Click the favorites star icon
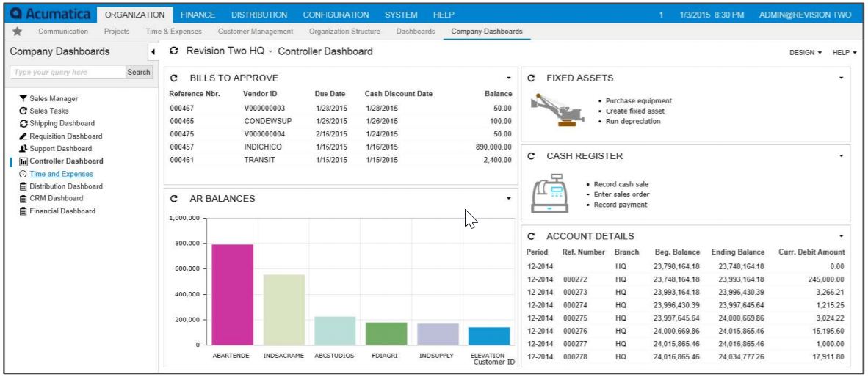This screenshot has width=868, height=377. (x=17, y=32)
